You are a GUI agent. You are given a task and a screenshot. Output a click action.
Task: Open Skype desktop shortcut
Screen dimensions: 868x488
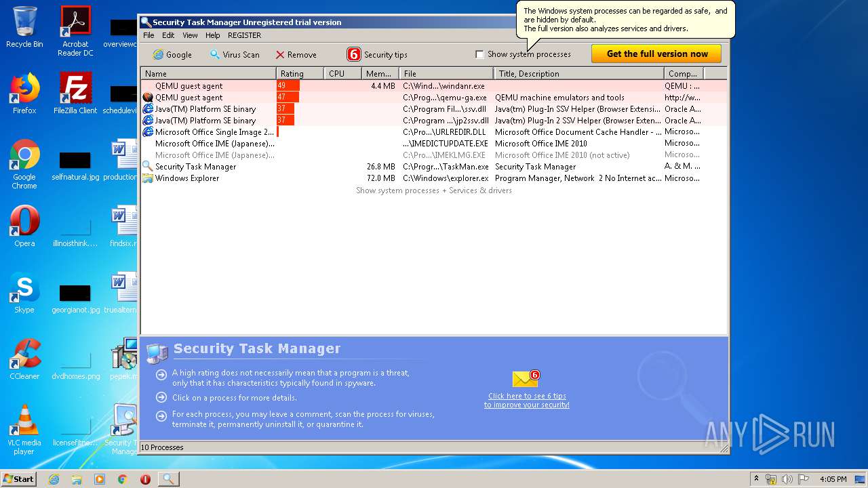(24, 293)
